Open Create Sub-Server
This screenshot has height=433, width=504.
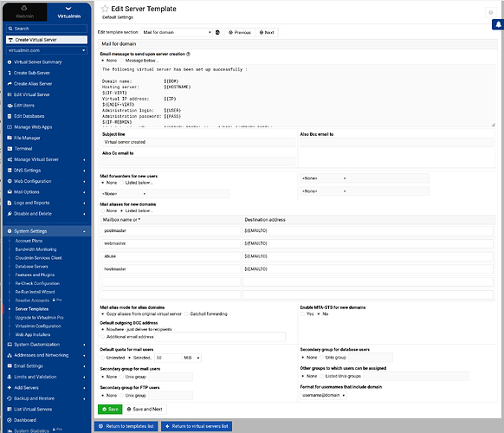31,73
